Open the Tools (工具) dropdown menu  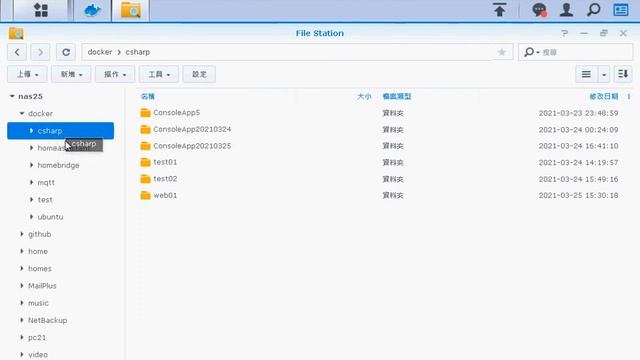coord(159,74)
